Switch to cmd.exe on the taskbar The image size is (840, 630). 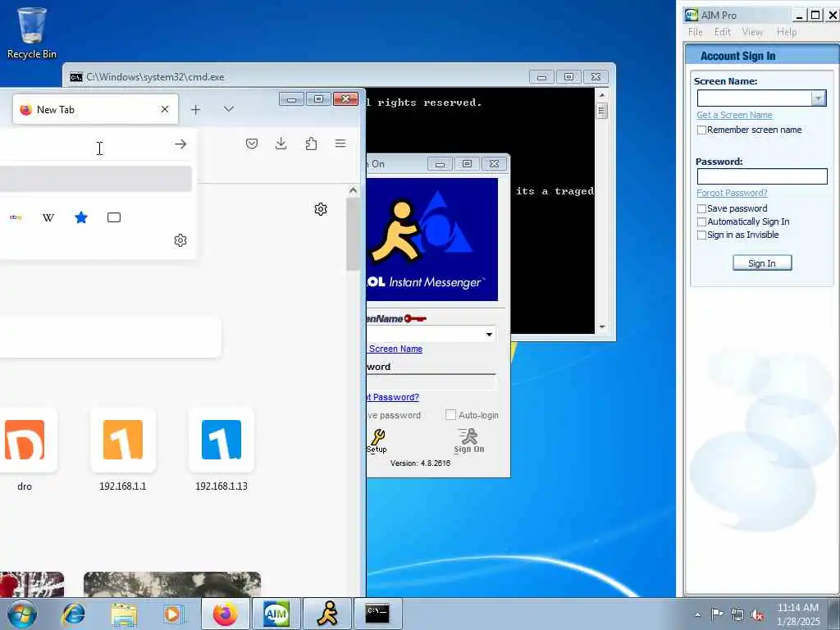377,614
